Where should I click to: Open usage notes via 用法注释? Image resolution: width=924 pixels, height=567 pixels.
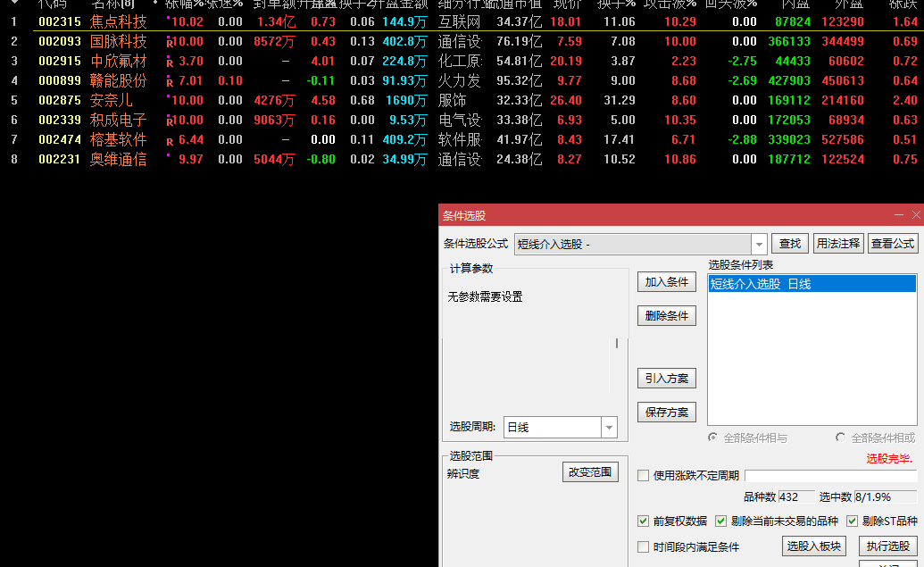click(838, 242)
